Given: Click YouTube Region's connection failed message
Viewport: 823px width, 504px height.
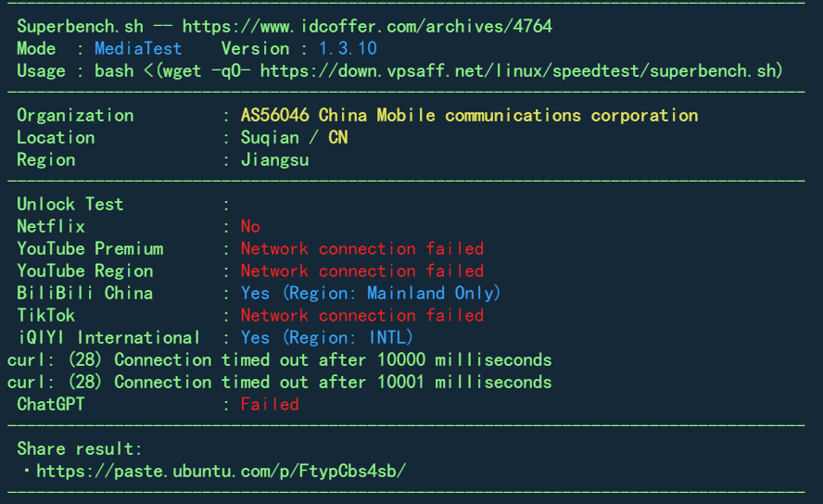Looking at the screenshot, I should [x=362, y=271].
